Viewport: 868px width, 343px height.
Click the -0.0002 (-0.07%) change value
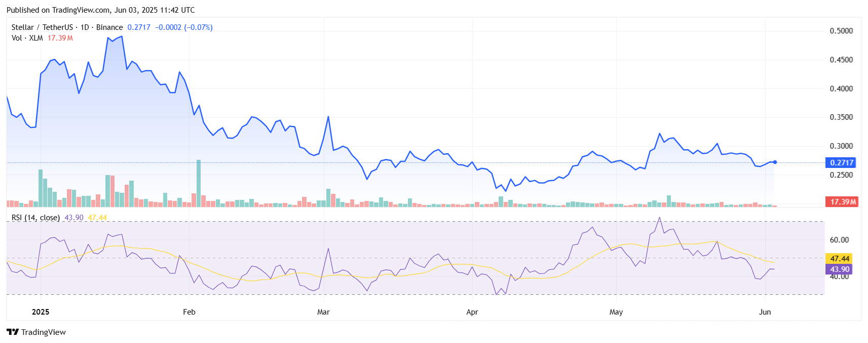183,27
